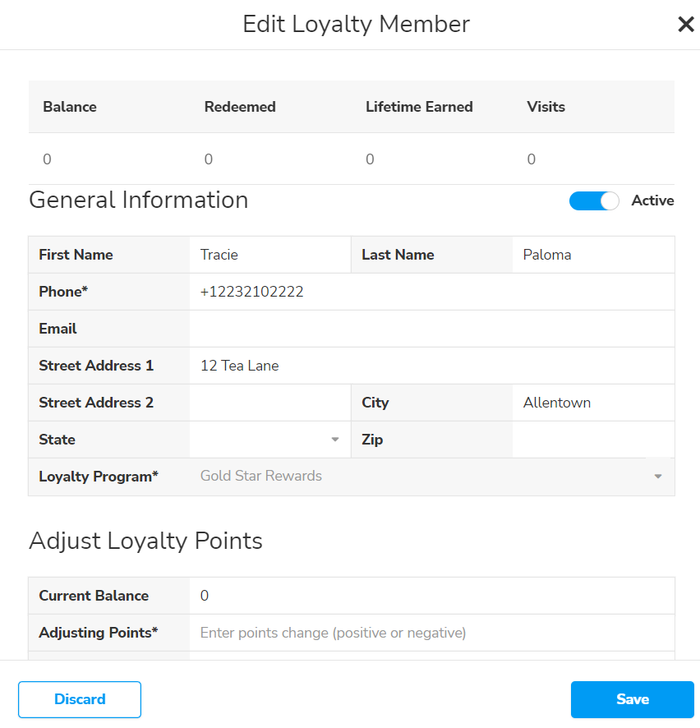Open the State dropdown
The height and width of the screenshot is (728, 700).
(x=269, y=440)
